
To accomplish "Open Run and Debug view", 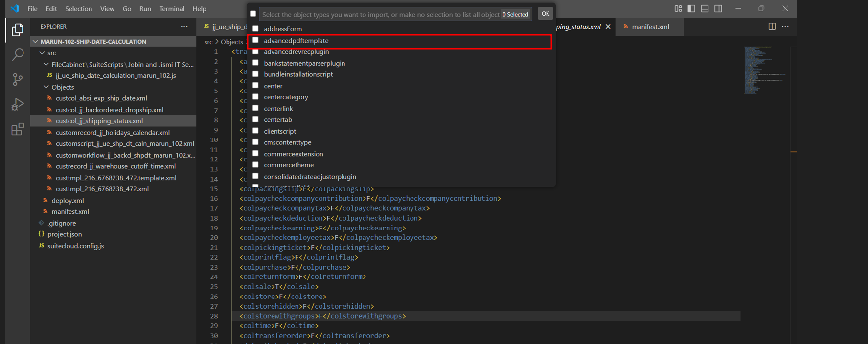I will coord(18,104).
